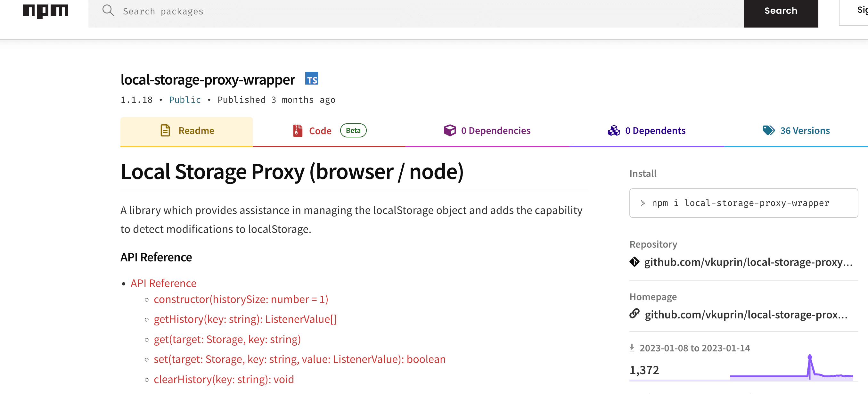Image resolution: width=868 pixels, height=394 pixels.
Task: Click the '2023-01-08 to 2023-01-14' date range
Action: (x=694, y=348)
